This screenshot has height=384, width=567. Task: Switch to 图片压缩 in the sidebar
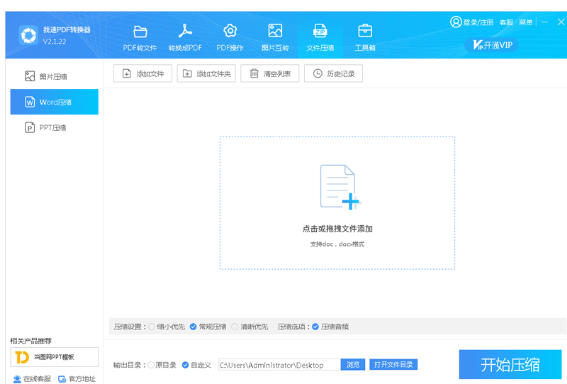(54, 76)
